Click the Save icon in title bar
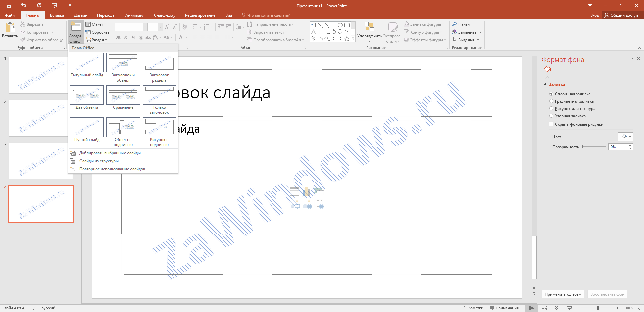This screenshot has width=644, height=312. (x=9, y=5)
